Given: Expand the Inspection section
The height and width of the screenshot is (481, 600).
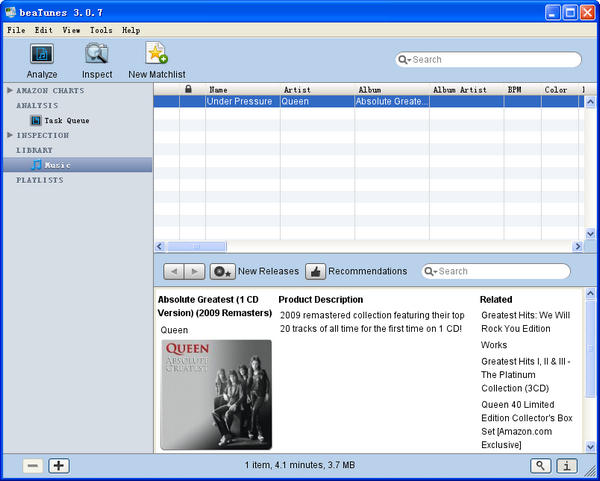Looking at the screenshot, I should [10, 135].
